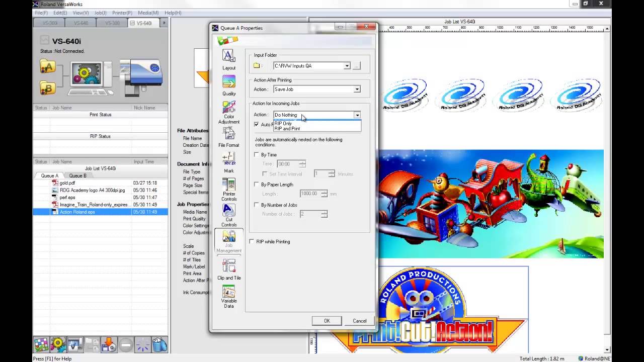
Task: Toggle the Auto nesting checkbox
Action: click(x=257, y=124)
